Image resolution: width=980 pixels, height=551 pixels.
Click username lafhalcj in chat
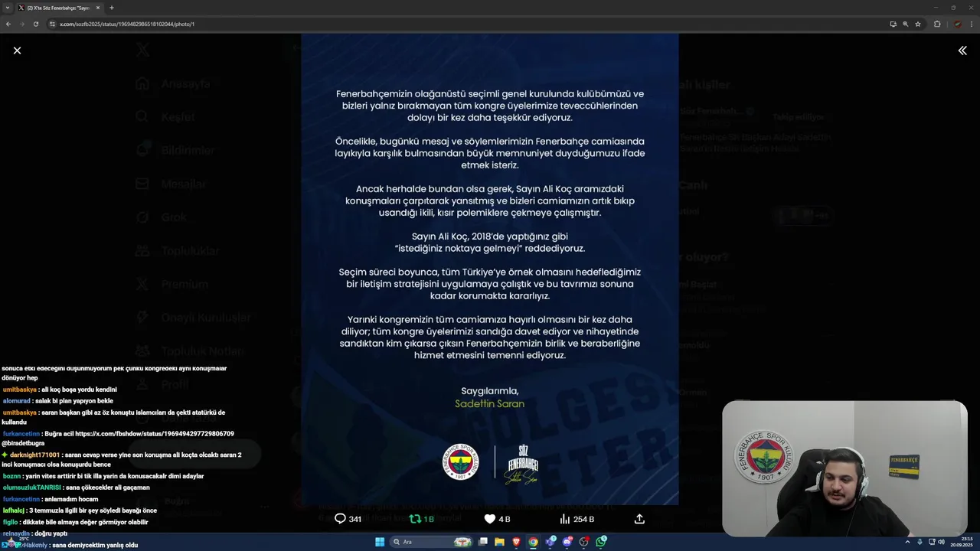pos(14,510)
